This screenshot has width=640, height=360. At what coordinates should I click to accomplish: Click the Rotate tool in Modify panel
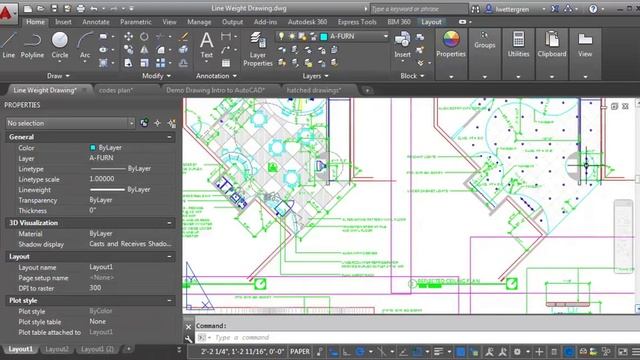pos(144,37)
